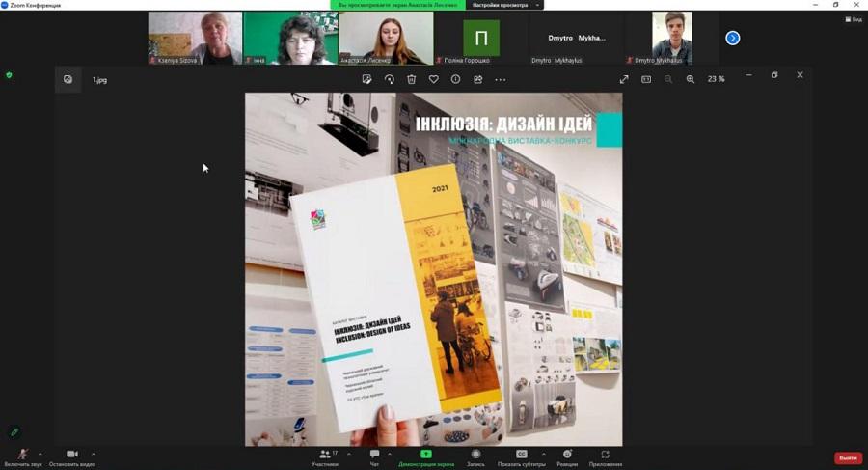Image resolution: width=868 pixels, height=470 pixels.
Task: Click the 1.jpg file name in Photos
Action: (99, 80)
